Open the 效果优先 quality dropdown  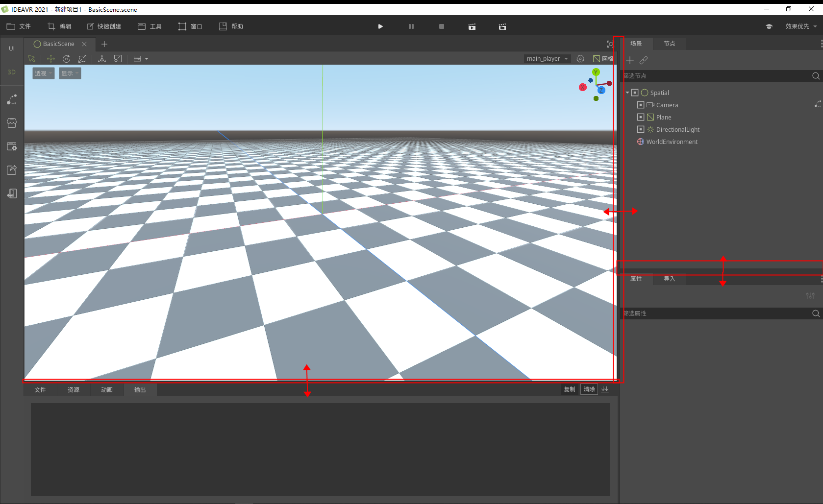click(x=801, y=26)
